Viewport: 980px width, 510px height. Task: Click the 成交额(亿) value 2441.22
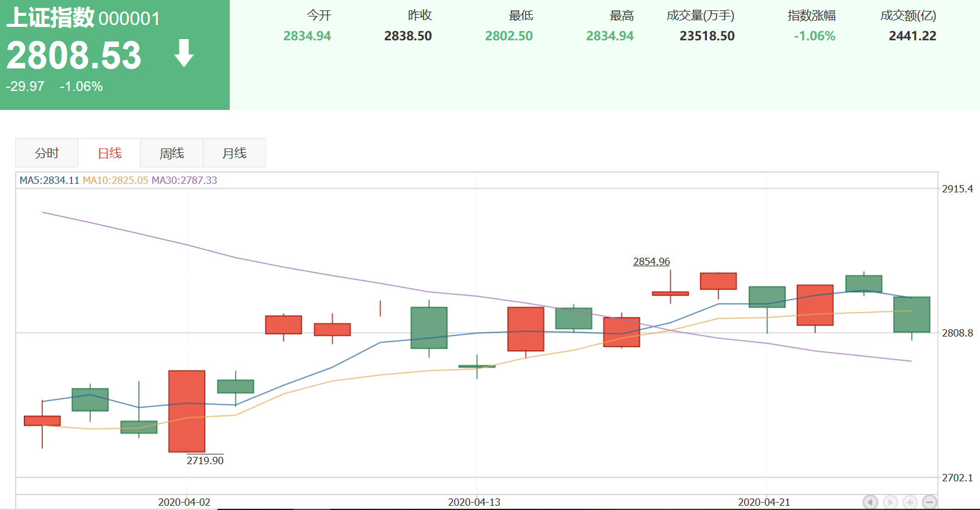(912, 36)
